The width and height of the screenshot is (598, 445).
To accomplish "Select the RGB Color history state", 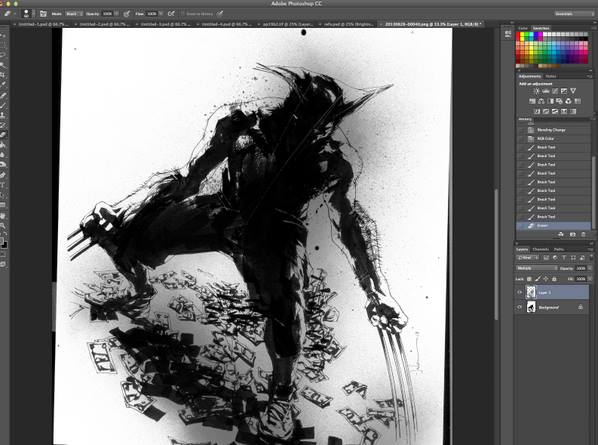I will click(553, 138).
